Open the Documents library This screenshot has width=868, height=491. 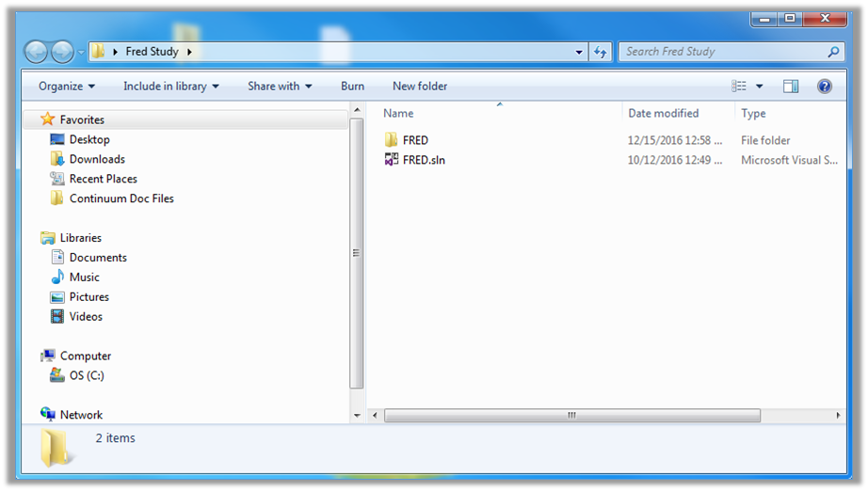point(98,258)
